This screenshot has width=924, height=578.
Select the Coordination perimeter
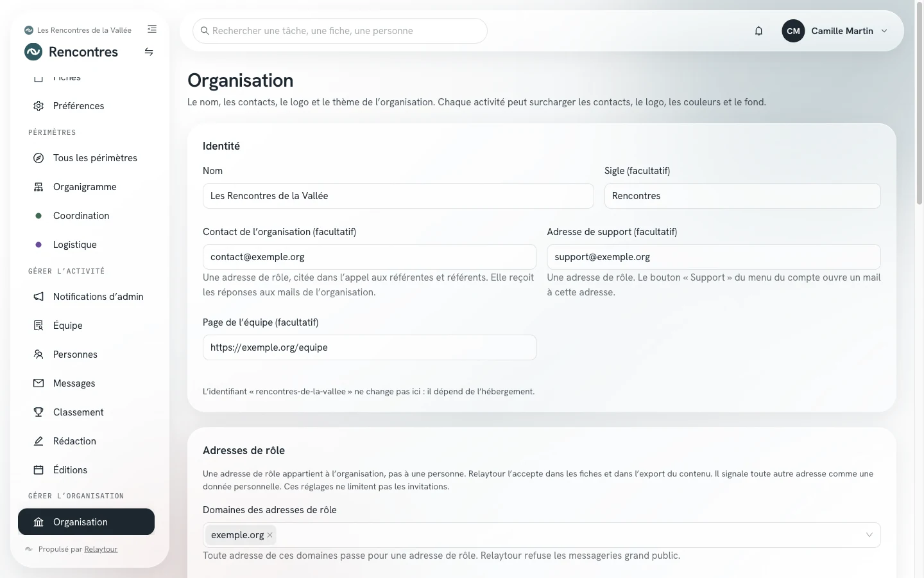(x=86, y=216)
